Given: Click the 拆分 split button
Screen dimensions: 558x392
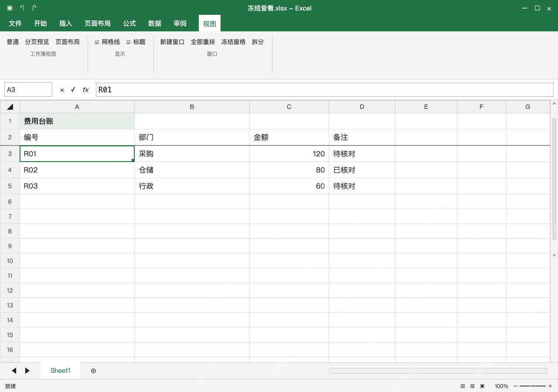Looking at the screenshot, I should coord(258,42).
